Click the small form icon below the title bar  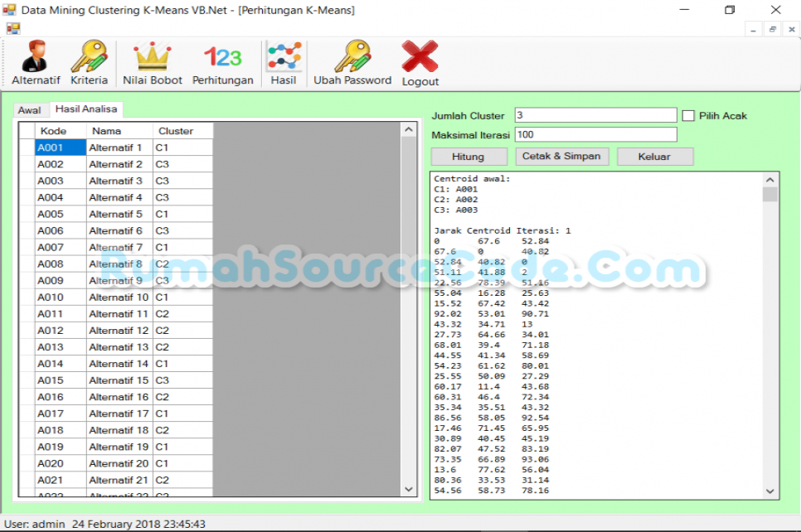[x=12, y=28]
